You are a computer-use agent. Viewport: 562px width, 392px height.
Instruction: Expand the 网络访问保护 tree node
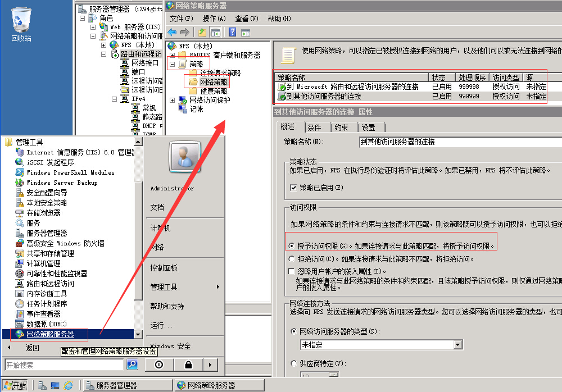click(x=173, y=100)
